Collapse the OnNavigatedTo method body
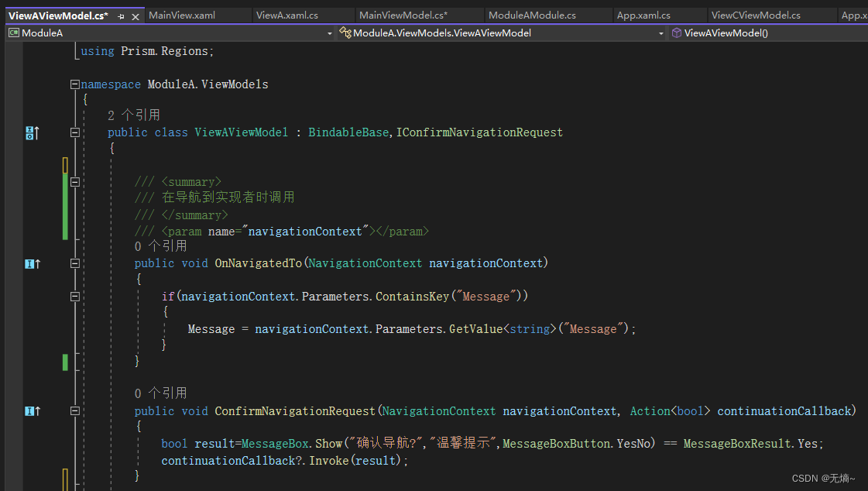Image resolution: width=868 pixels, height=491 pixels. click(74, 263)
